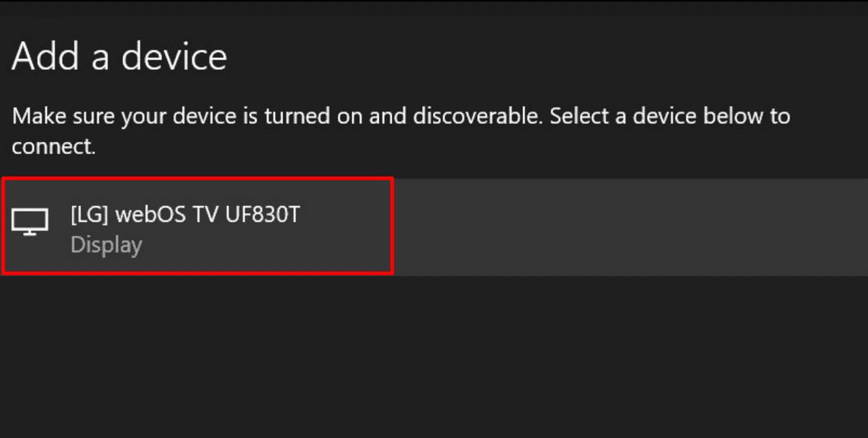
Task: Click the monitor icon beside LG webOS TV
Action: pyautogui.click(x=30, y=222)
